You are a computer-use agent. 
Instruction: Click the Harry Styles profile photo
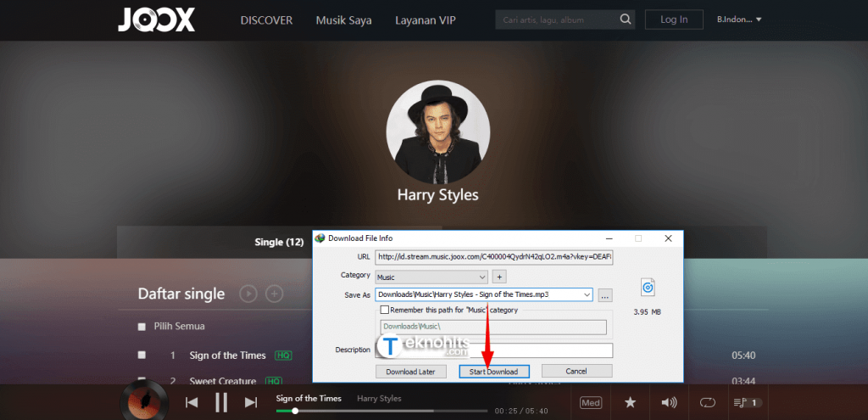point(438,131)
